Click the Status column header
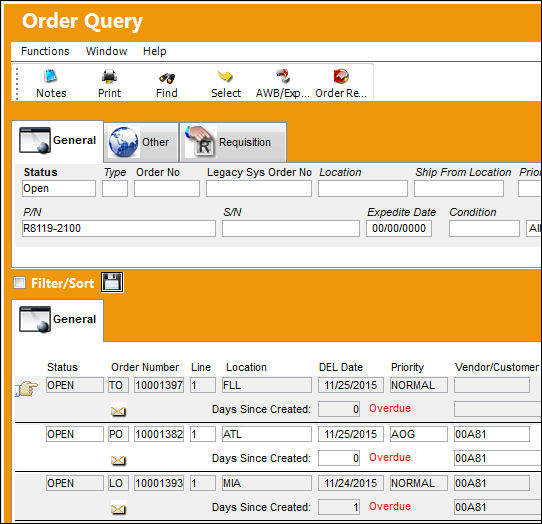542x524 pixels. [x=63, y=367]
